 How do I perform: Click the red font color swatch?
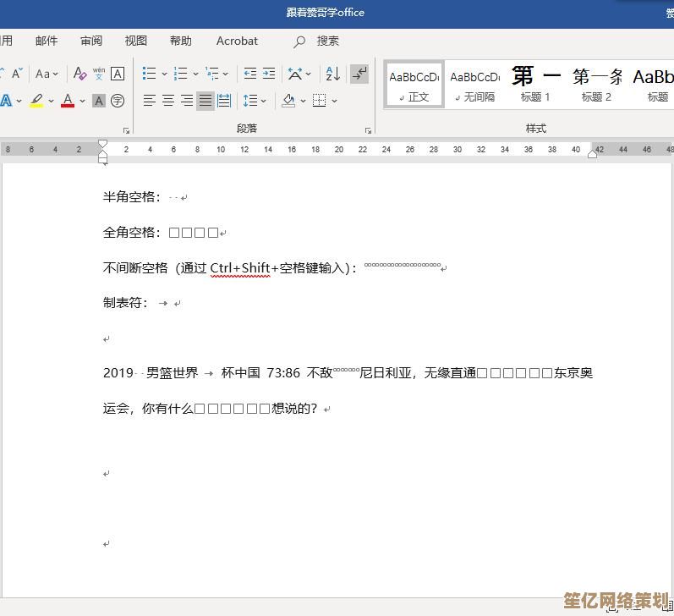tap(68, 101)
